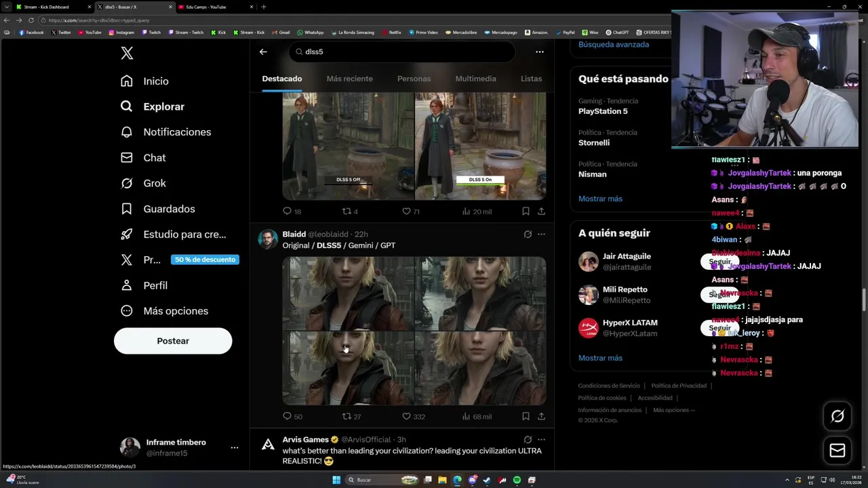Click Mostrar más under trends
The height and width of the screenshot is (488, 868).
pyautogui.click(x=600, y=199)
